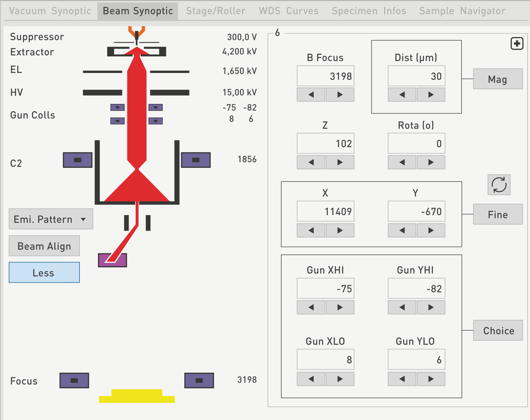Increase X position with right arrow

(340, 230)
